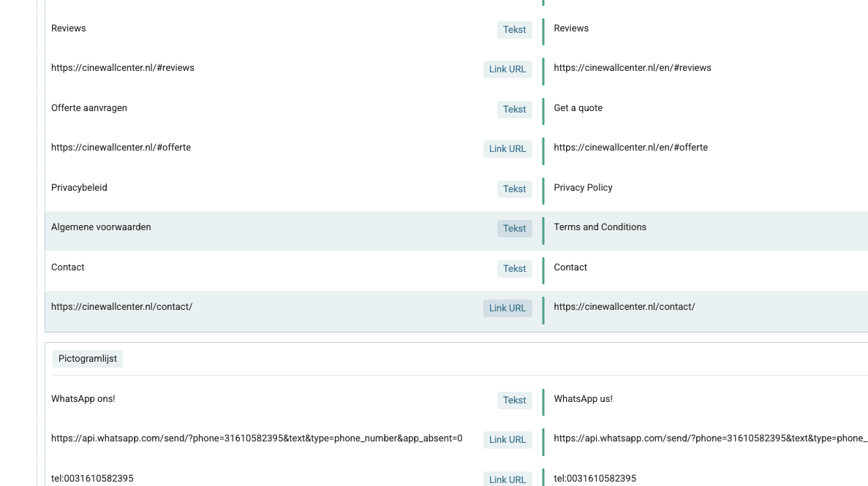Click Link URL badge beside source contact URL
868x486 pixels.
coord(507,308)
